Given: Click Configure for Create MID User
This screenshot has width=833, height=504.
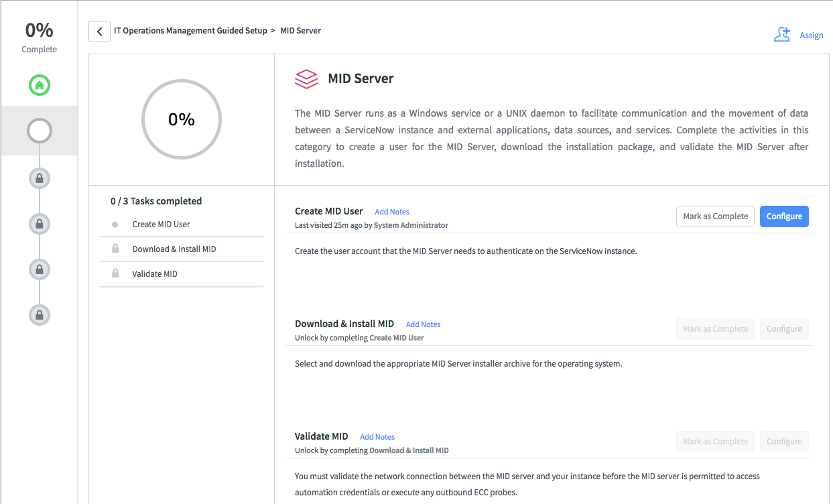Looking at the screenshot, I should click(x=784, y=216).
